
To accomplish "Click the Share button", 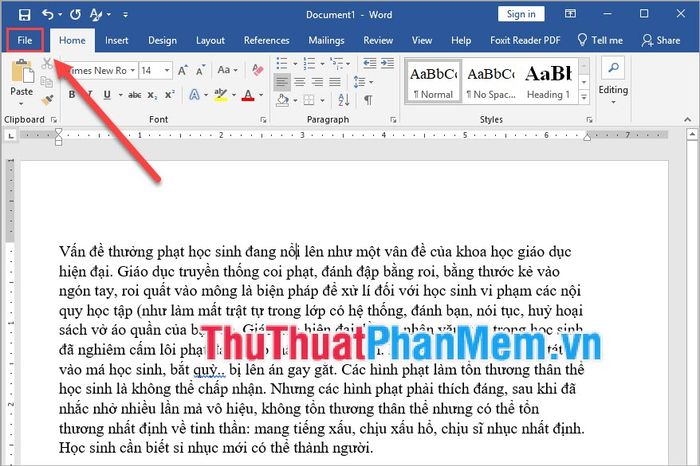I will (661, 40).
